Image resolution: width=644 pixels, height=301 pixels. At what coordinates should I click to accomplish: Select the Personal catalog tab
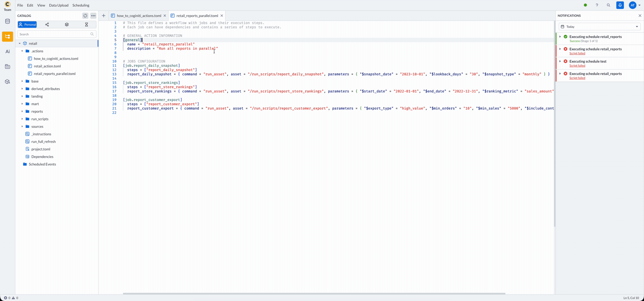(x=27, y=25)
